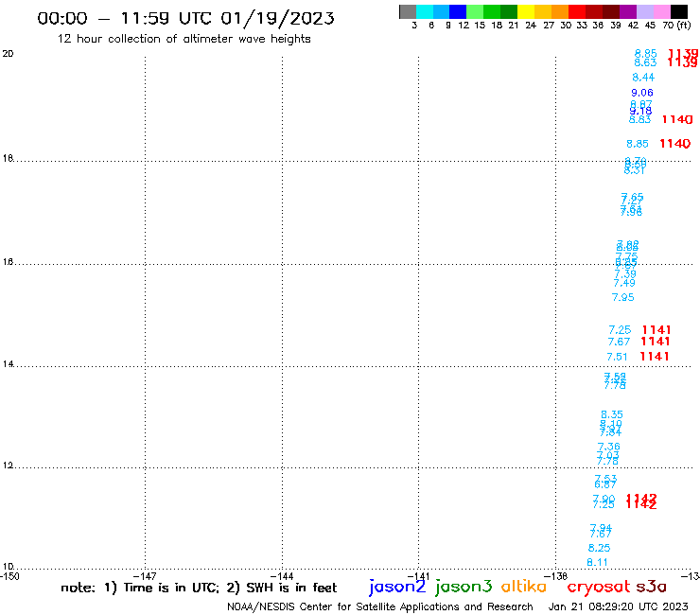Click the altika satellite legend label

tap(524, 586)
